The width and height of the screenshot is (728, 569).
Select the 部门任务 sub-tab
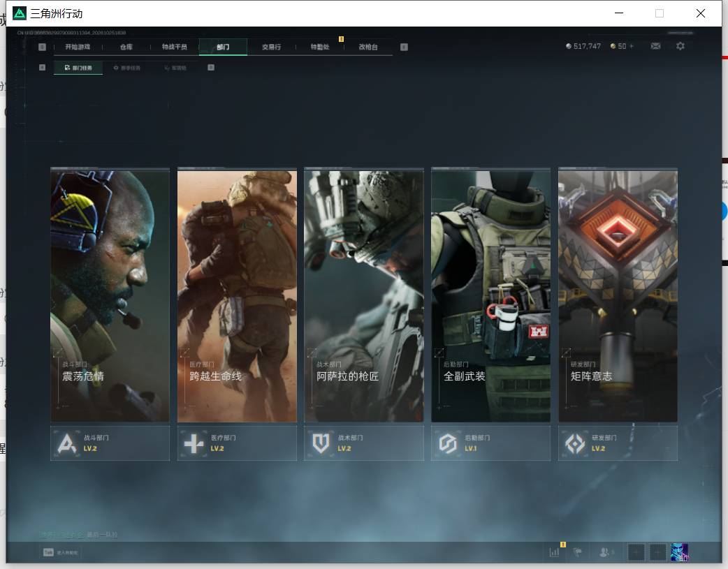(78, 68)
